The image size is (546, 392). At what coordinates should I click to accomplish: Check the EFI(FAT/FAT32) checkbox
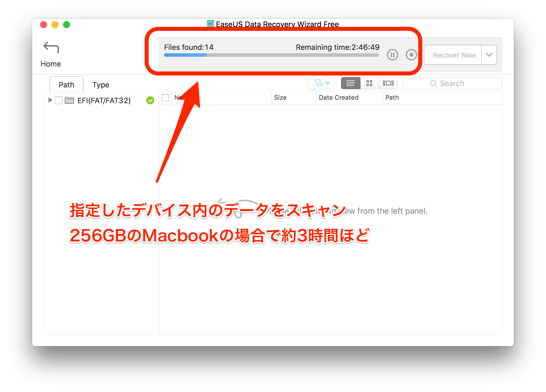(58, 100)
